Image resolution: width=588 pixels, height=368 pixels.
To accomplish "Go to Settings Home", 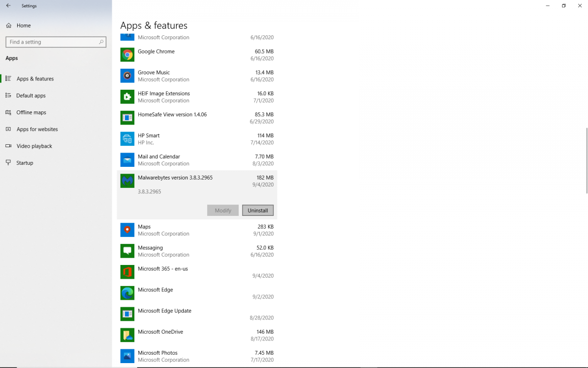I will coord(56,26).
